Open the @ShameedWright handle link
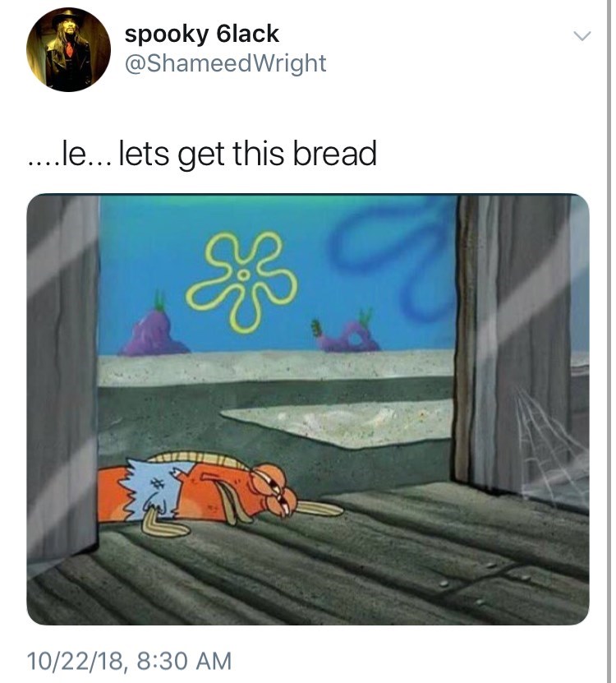Screen dimensions: 616x683 click(x=225, y=63)
